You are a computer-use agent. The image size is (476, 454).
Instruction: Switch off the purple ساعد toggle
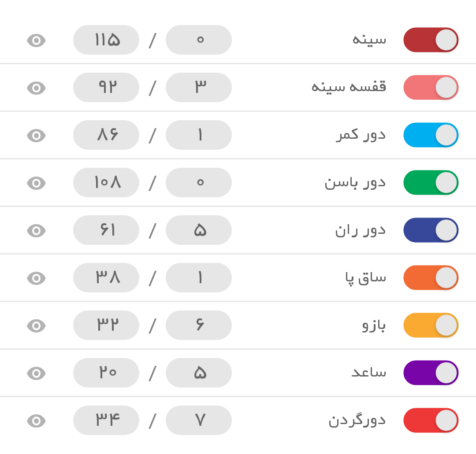point(431,373)
